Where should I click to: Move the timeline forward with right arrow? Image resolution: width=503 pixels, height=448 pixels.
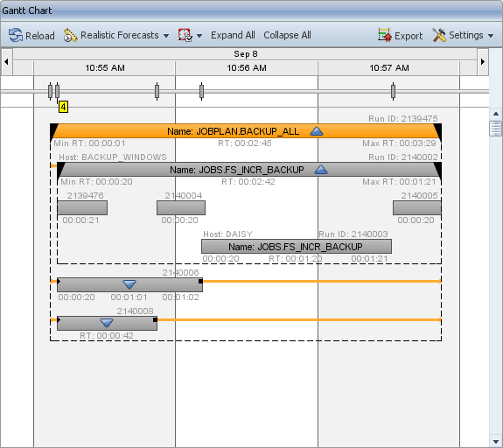[483, 61]
